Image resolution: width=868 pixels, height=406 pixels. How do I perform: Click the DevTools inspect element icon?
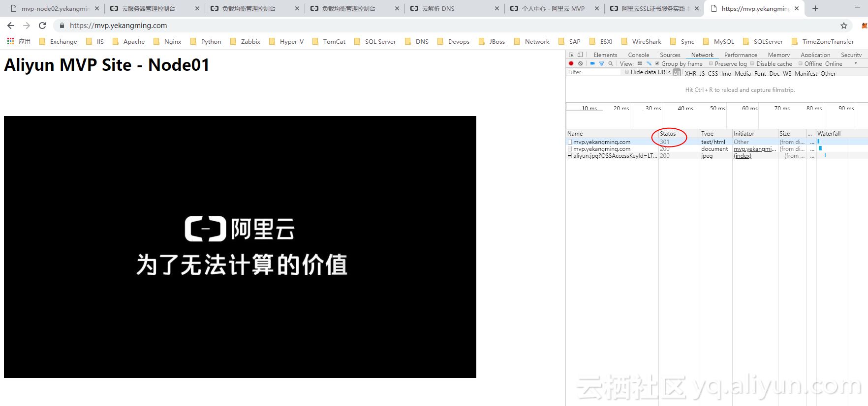click(571, 55)
